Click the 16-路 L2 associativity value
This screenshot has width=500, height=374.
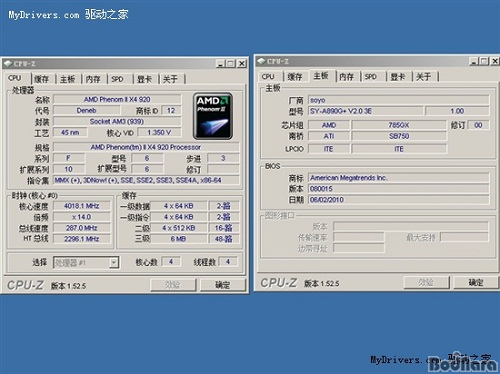click(x=223, y=228)
